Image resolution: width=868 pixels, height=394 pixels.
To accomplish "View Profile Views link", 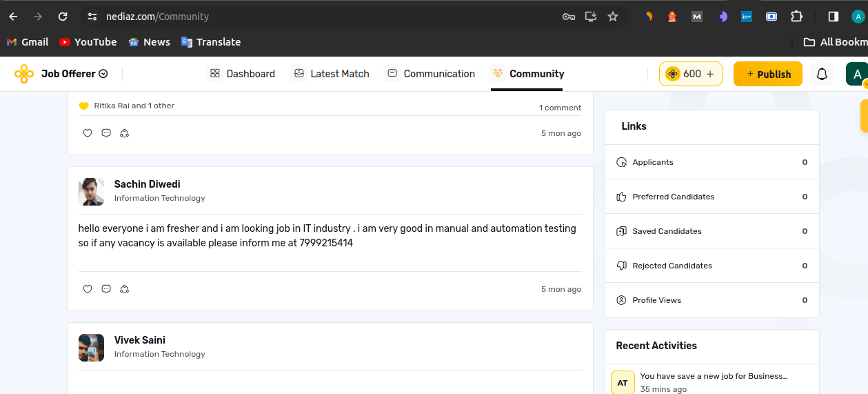I will pos(656,300).
